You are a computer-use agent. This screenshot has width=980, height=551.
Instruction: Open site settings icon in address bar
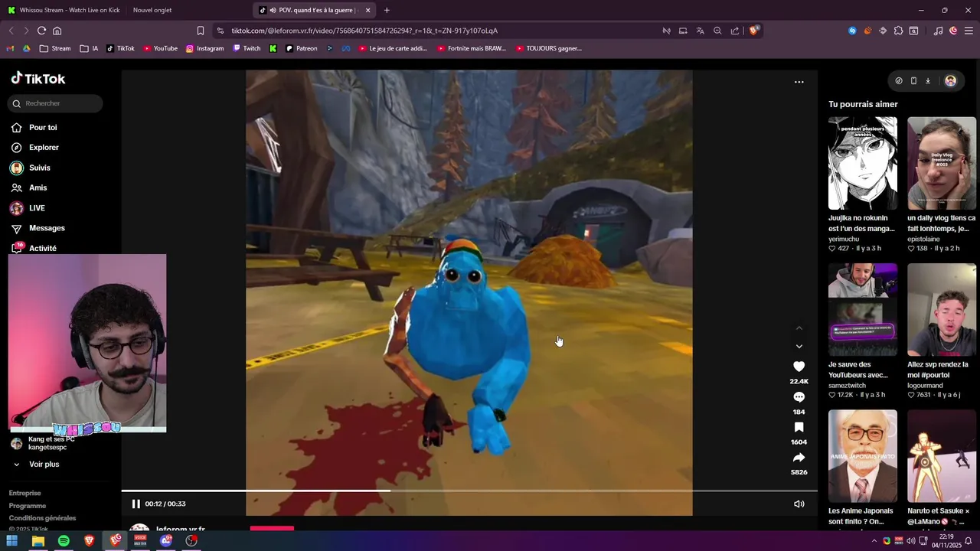pyautogui.click(x=220, y=31)
